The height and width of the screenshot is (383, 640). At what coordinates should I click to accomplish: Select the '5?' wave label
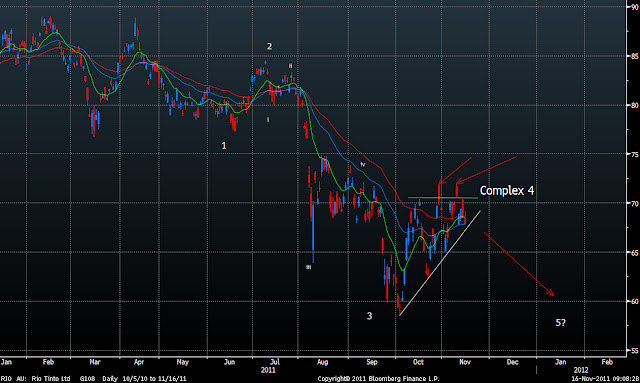[560, 323]
